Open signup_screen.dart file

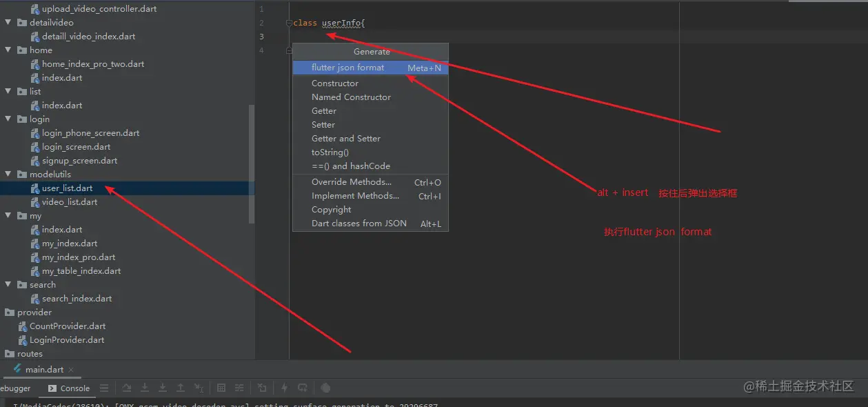tap(79, 161)
